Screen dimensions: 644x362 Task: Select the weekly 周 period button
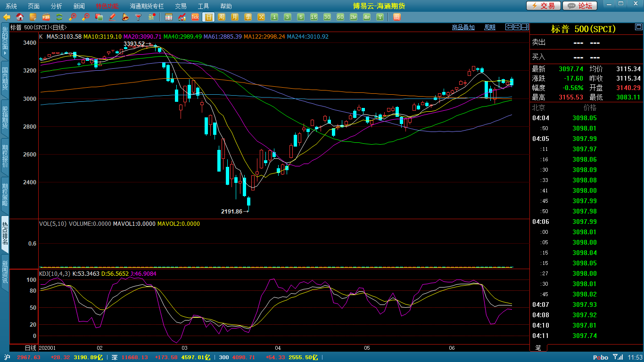click(x=222, y=17)
